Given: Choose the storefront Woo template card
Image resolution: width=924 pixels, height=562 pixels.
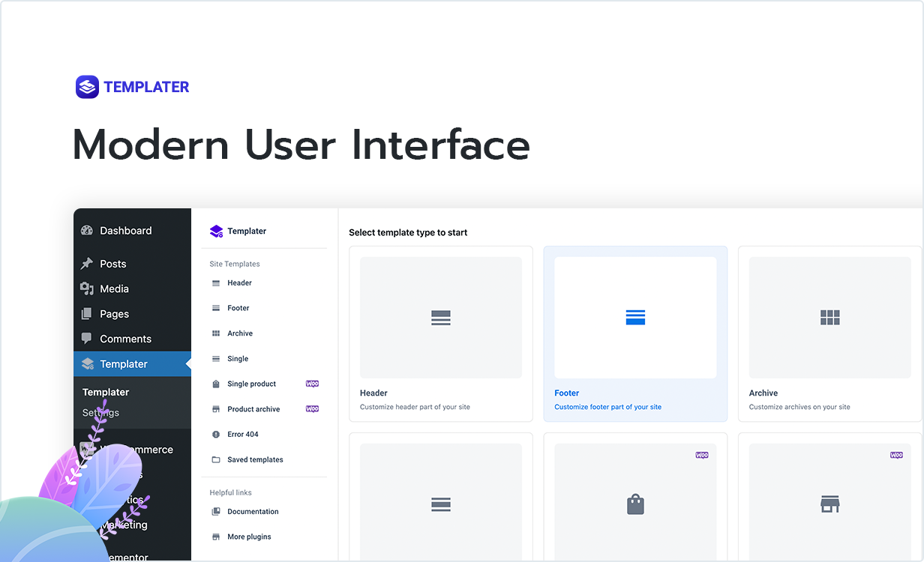Looking at the screenshot, I should 830,498.
